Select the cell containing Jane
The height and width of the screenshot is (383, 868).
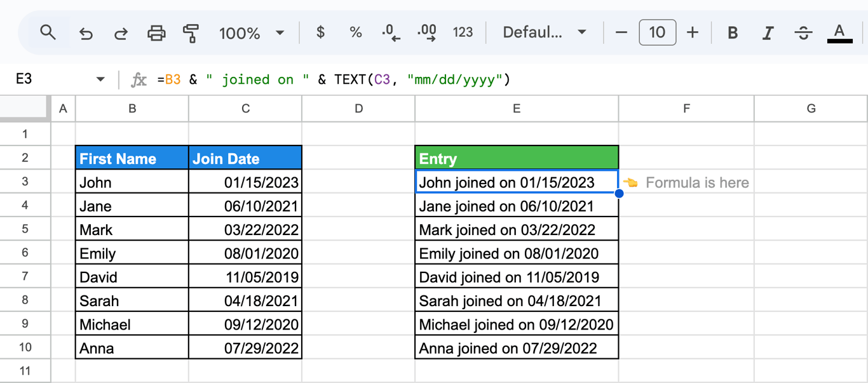click(x=132, y=206)
